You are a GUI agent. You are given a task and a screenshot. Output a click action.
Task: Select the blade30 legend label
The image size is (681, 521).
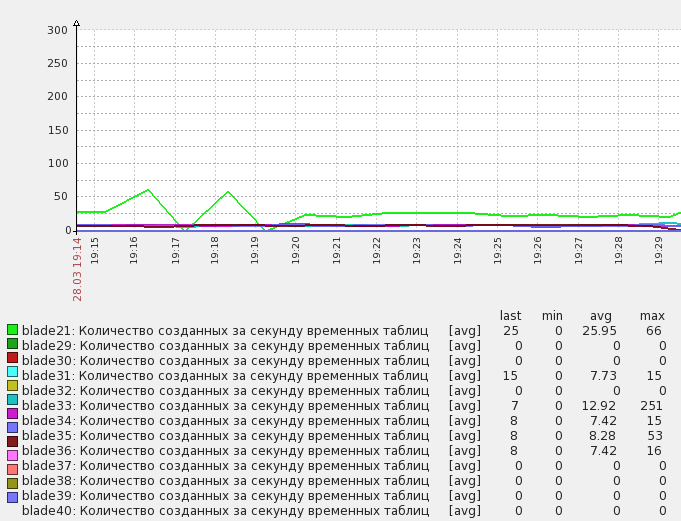point(225,361)
